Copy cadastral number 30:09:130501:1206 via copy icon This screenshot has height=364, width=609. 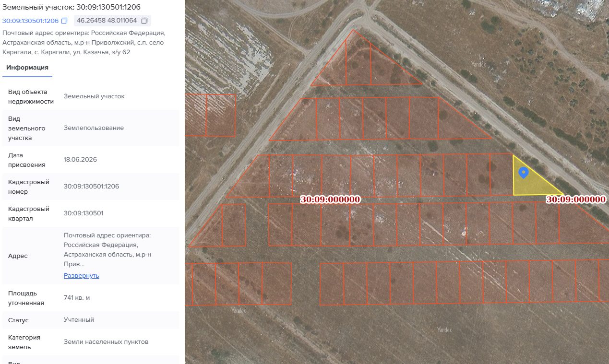point(64,21)
